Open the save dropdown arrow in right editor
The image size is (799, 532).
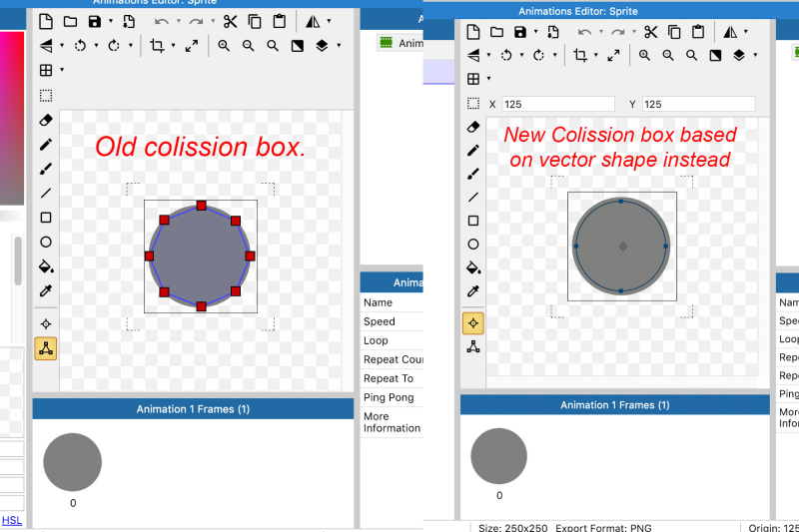pos(536,33)
